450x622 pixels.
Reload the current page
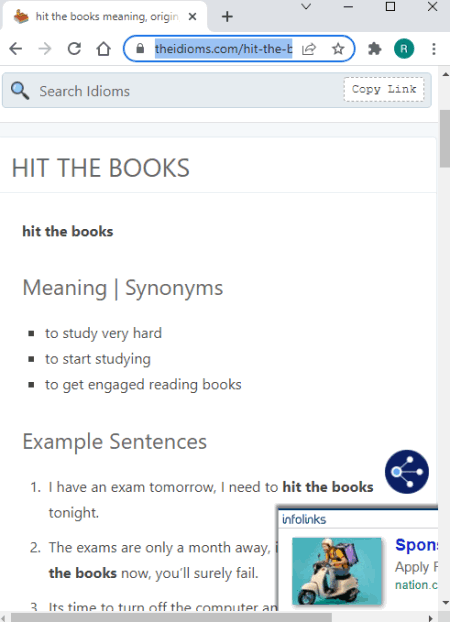[74, 49]
